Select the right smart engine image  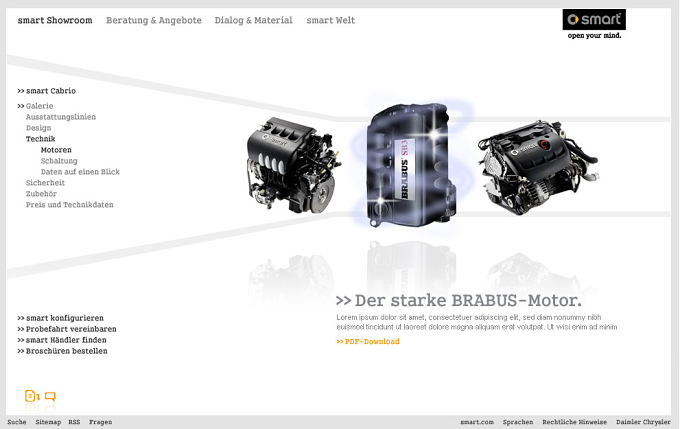538,167
